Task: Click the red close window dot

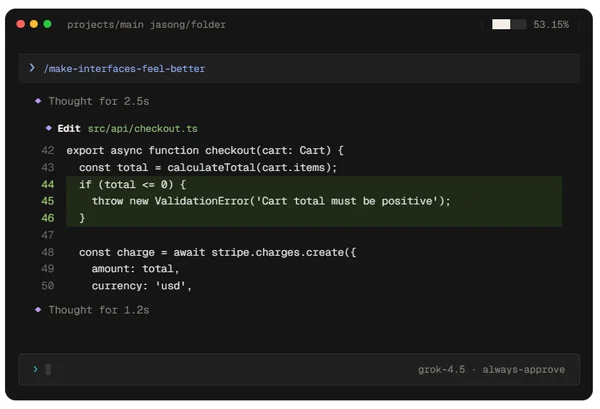Action: (x=21, y=24)
